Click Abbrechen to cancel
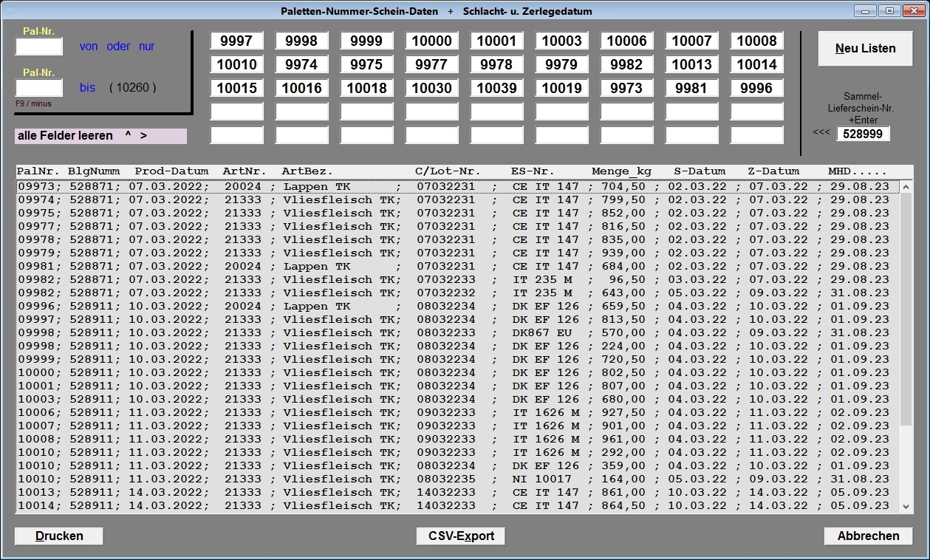The height and width of the screenshot is (560, 930). point(868,536)
